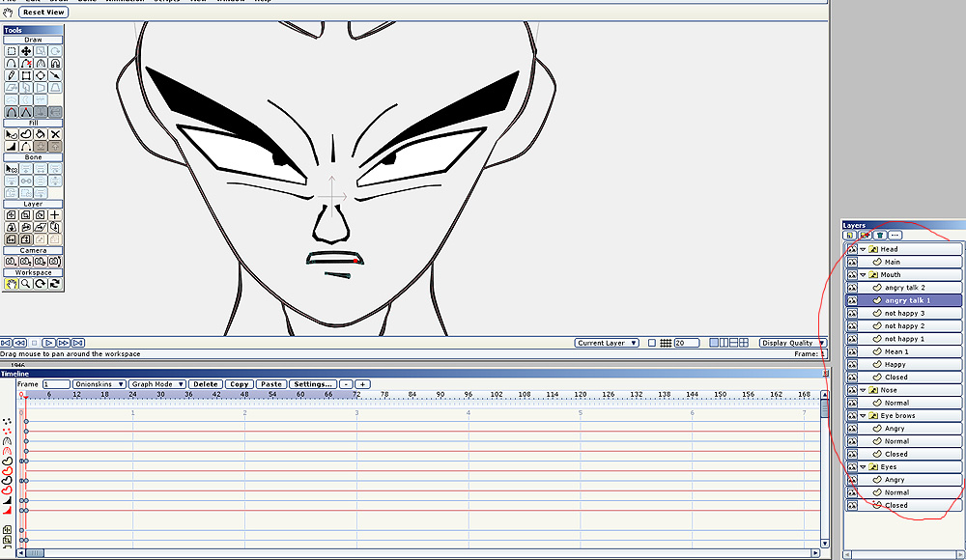This screenshot has height=560, width=966.
Task: Click the timeline Copy button
Action: click(x=239, y=384)
